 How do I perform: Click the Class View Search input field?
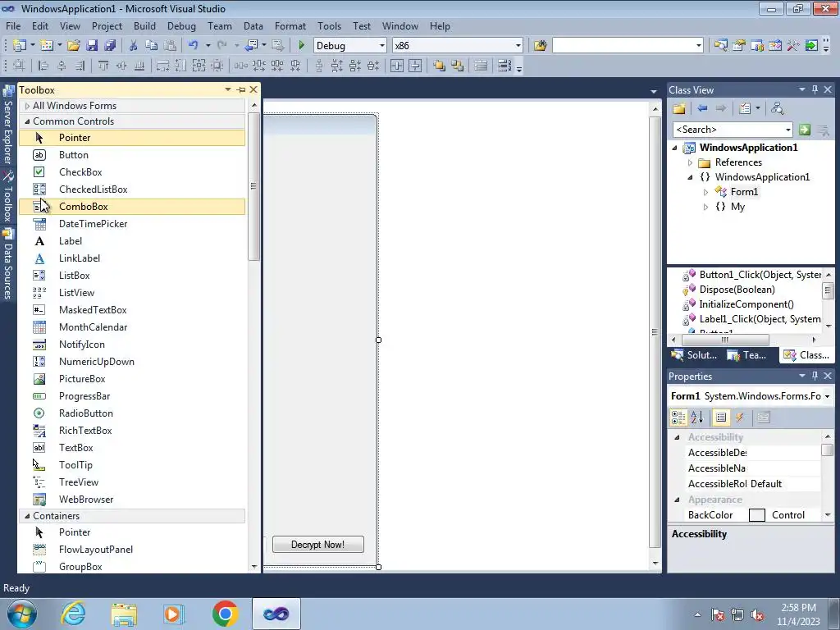[728, 130]
